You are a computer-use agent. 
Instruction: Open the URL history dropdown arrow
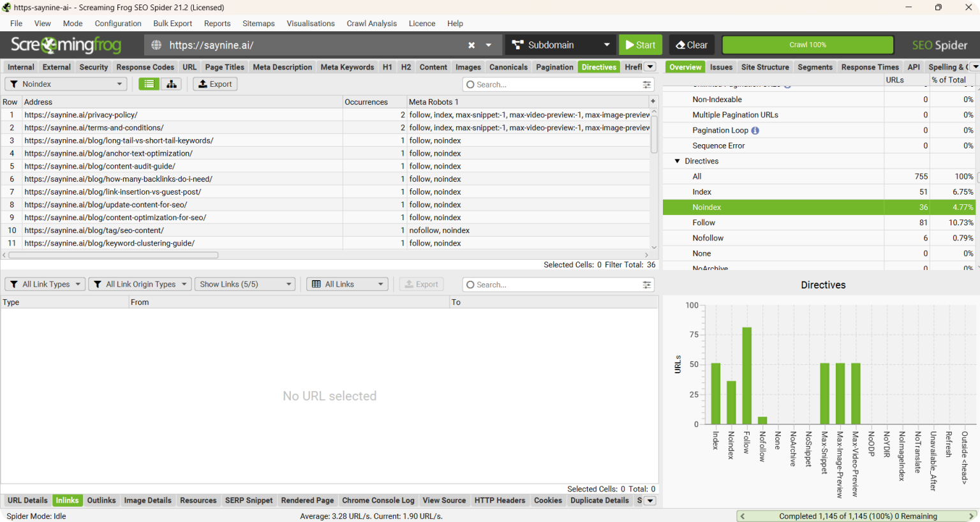point(489,45)
